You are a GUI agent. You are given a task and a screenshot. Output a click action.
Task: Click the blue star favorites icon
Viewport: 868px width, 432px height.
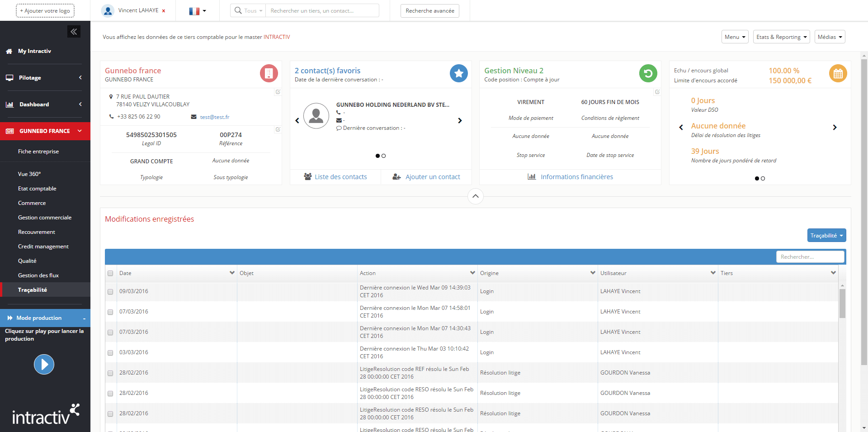[x=458, y=73]
